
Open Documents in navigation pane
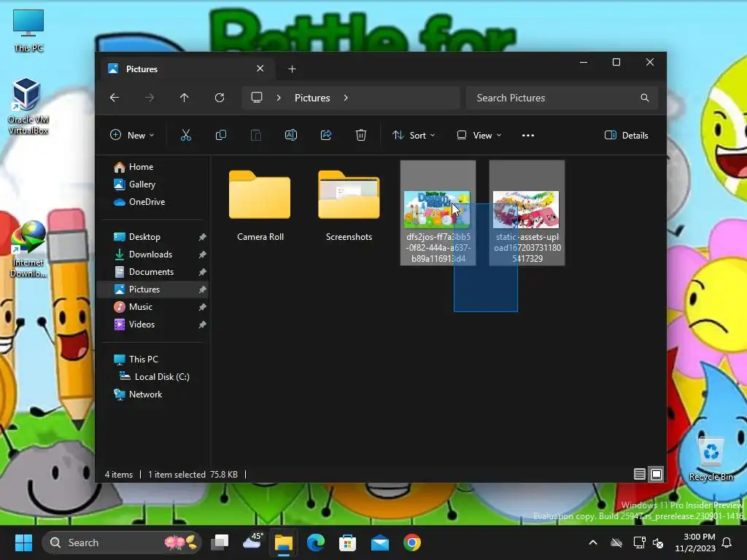[x=151, y=272]
